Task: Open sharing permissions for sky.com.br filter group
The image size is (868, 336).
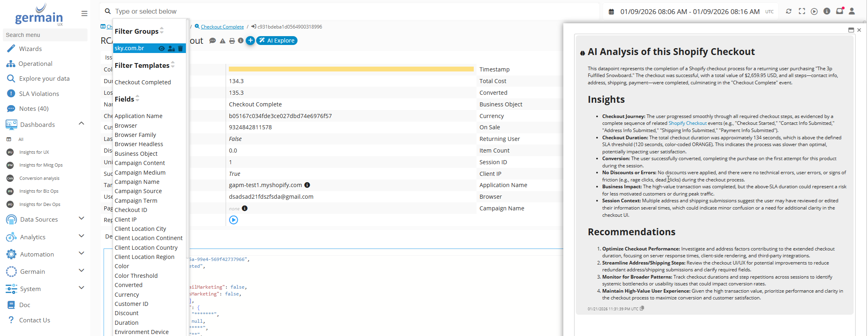Action: 171,48
